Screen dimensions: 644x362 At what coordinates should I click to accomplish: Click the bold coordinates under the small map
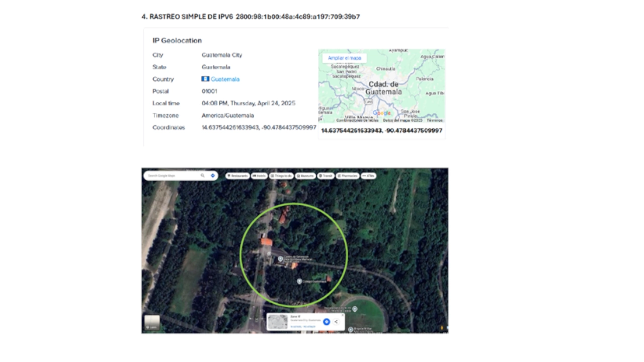coord(382,130)
